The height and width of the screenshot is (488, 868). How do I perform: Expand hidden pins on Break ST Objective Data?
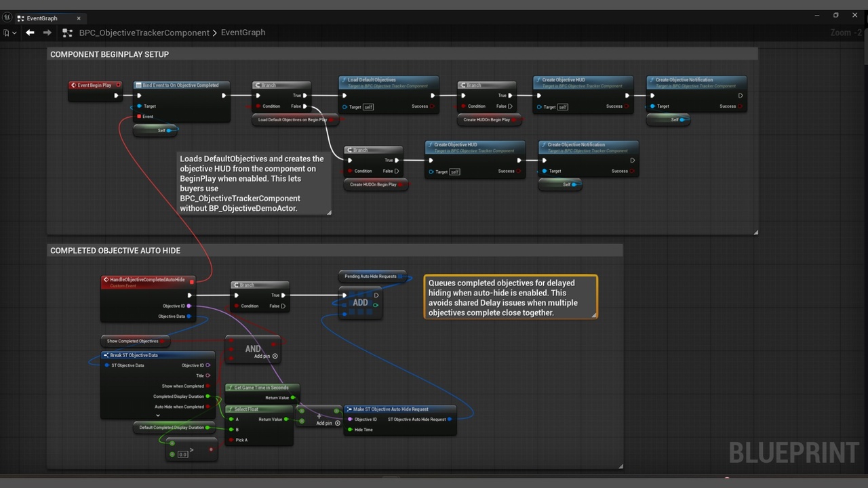click(x=158, y=415)
